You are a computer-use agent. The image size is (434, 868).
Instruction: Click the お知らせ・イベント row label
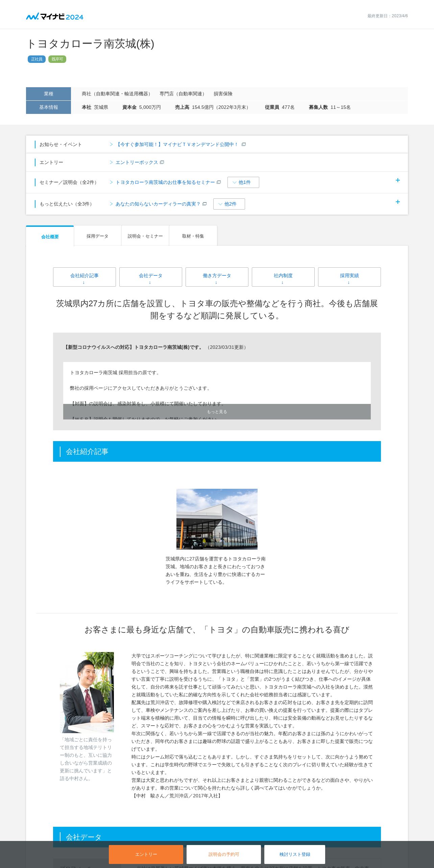(x=61, y=144)
